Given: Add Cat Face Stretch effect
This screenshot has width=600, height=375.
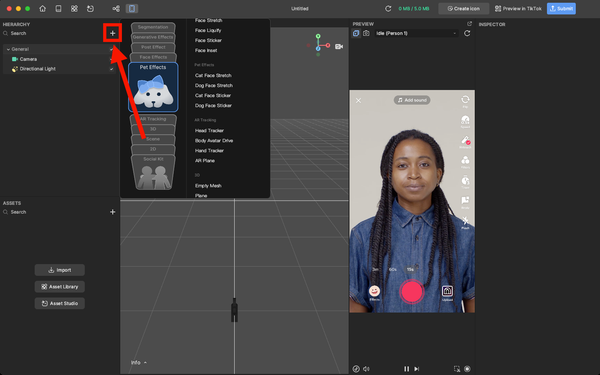Looking at the screenshot, I should click(213, 75).
